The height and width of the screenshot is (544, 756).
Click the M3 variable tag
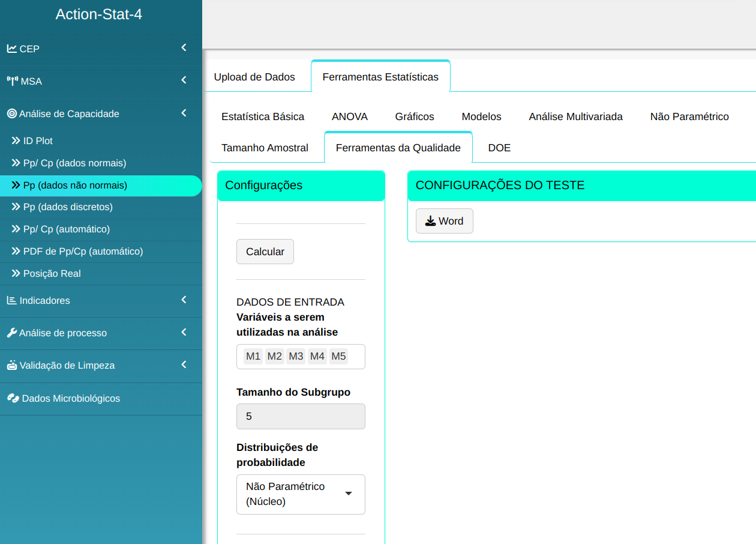pyautogui.click(x=296, y=357)
